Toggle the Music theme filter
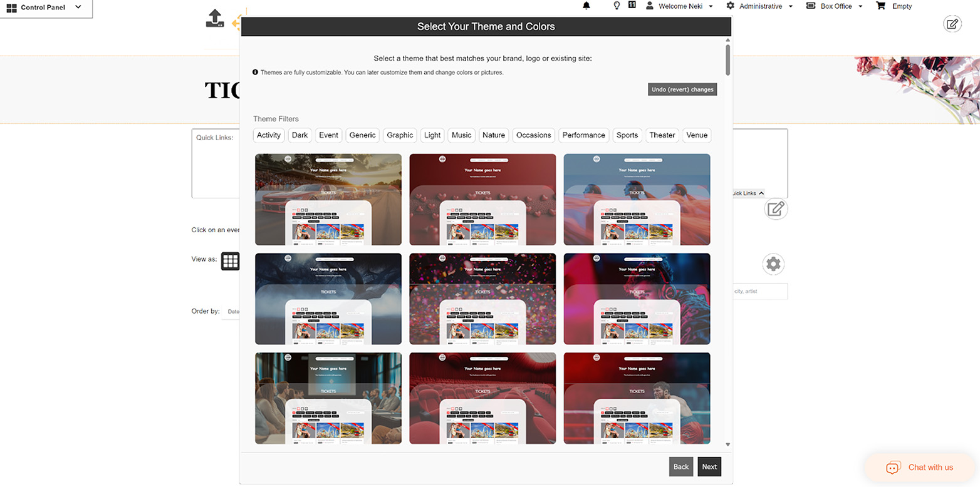 462,135
